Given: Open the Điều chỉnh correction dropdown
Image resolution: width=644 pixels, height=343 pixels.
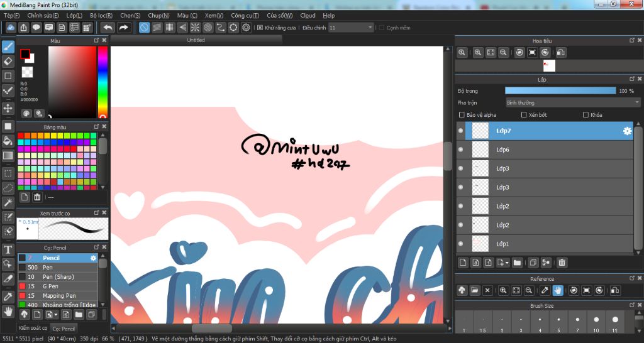Looking at the screenshot, I should 351,28.
